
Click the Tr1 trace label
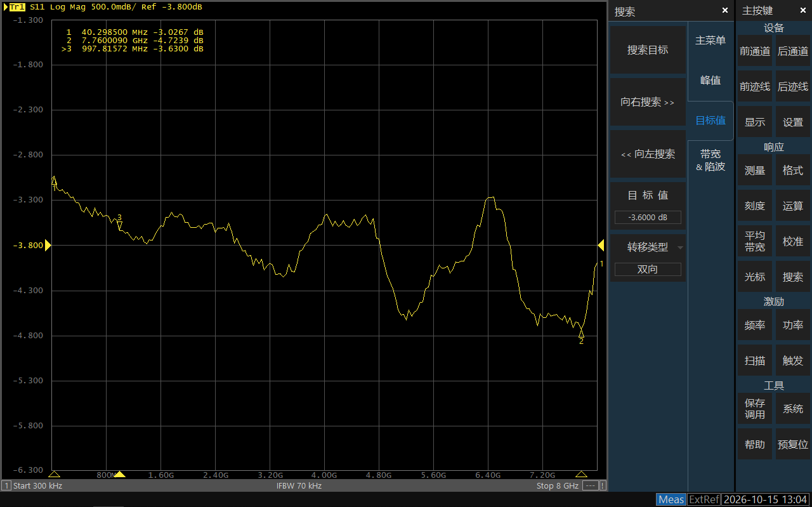[17, 6]
